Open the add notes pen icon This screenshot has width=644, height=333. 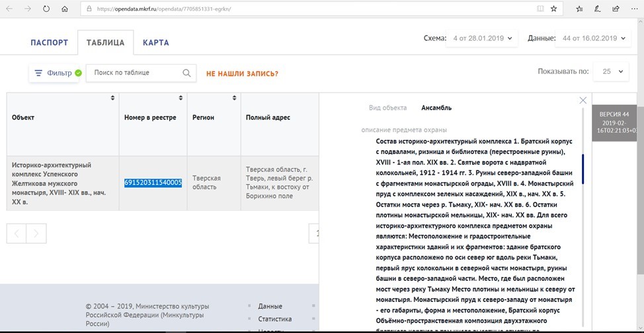(x=598, y=9)
